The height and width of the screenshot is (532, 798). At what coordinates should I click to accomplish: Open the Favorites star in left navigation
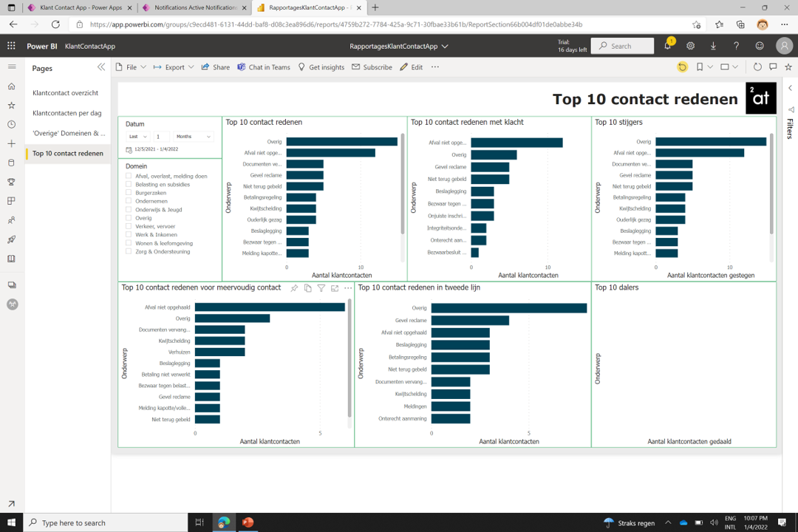[11, 106]
